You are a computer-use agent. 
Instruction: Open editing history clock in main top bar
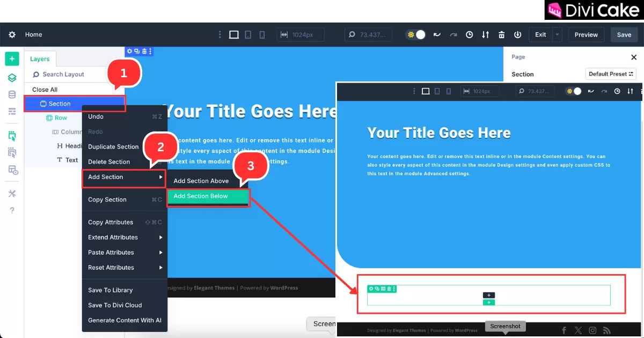click(469, 34)
